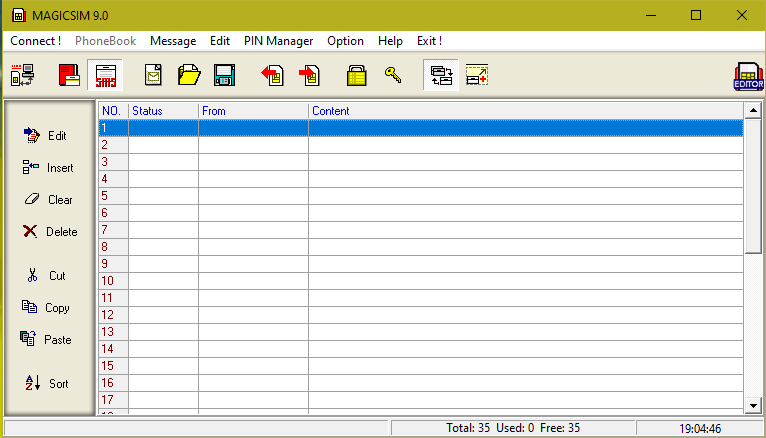Open the EDITOR icon at toolbar right
This screenshot has height=438, width=766.
click(748, 76)
